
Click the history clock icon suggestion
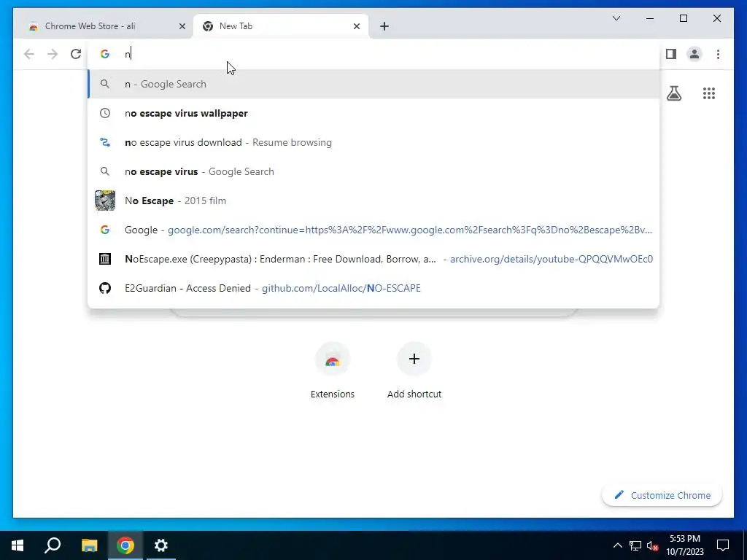point(105,113)
